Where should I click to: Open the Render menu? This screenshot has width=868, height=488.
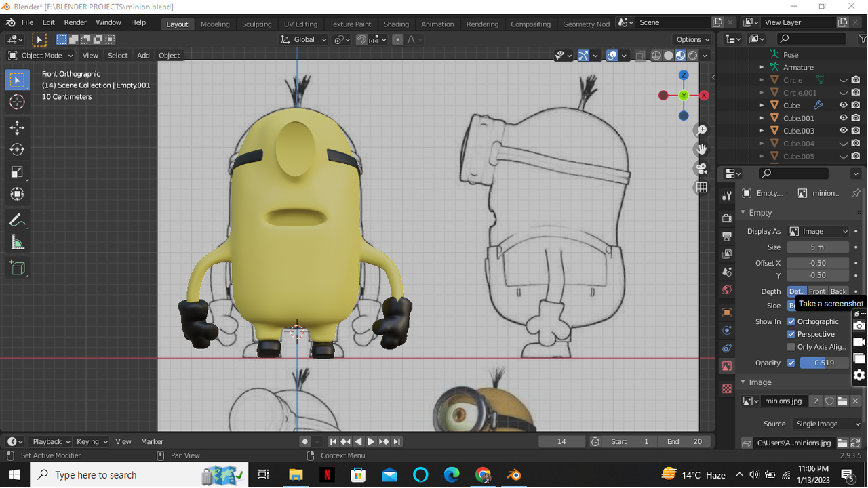pos(75,22)
